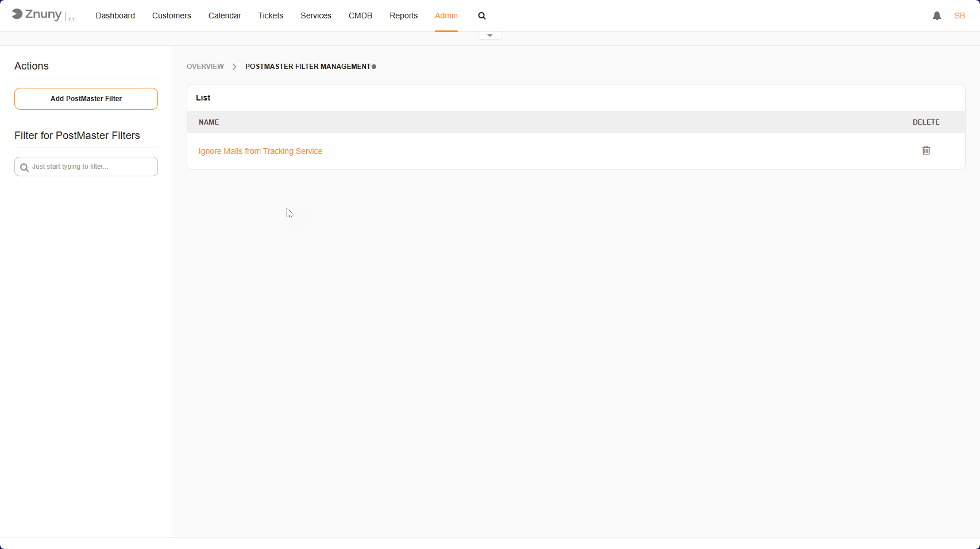Open the Customers menu
The image size is (980, 549).
(171, 16)
